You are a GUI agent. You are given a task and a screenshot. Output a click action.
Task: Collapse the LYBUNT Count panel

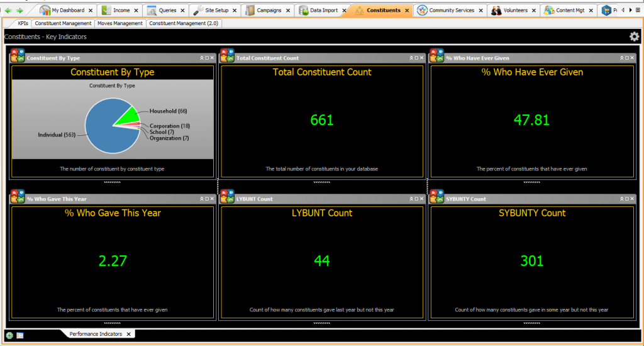coord(411,199)
